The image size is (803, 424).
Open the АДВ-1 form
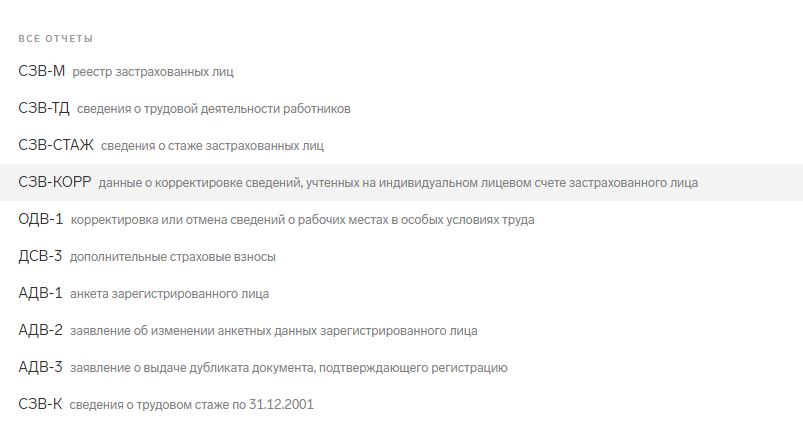tap(41, 293)
